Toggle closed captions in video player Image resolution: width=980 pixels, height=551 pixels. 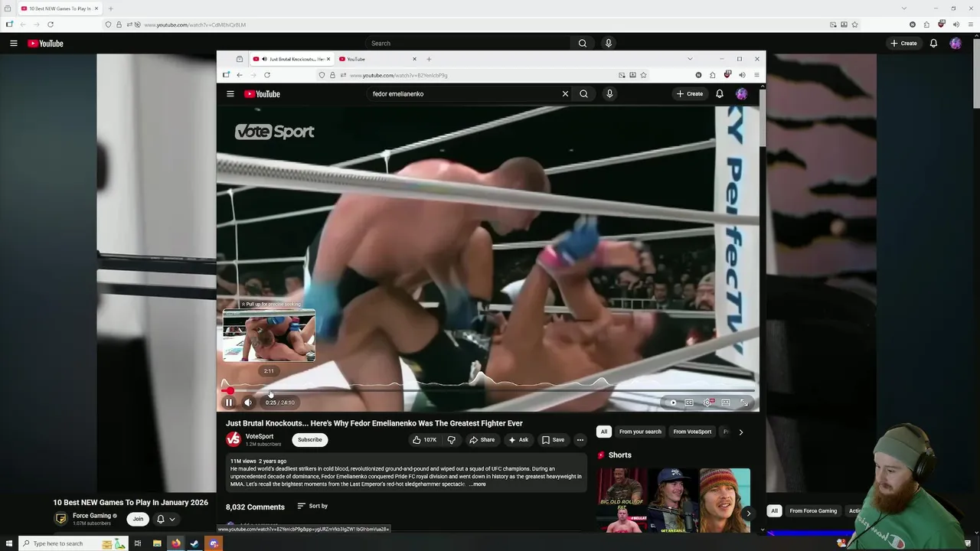689,403
